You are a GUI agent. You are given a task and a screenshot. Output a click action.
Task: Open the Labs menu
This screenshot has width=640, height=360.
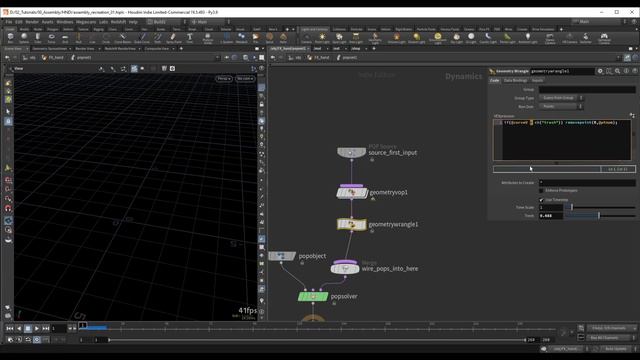tap(103, 22)
